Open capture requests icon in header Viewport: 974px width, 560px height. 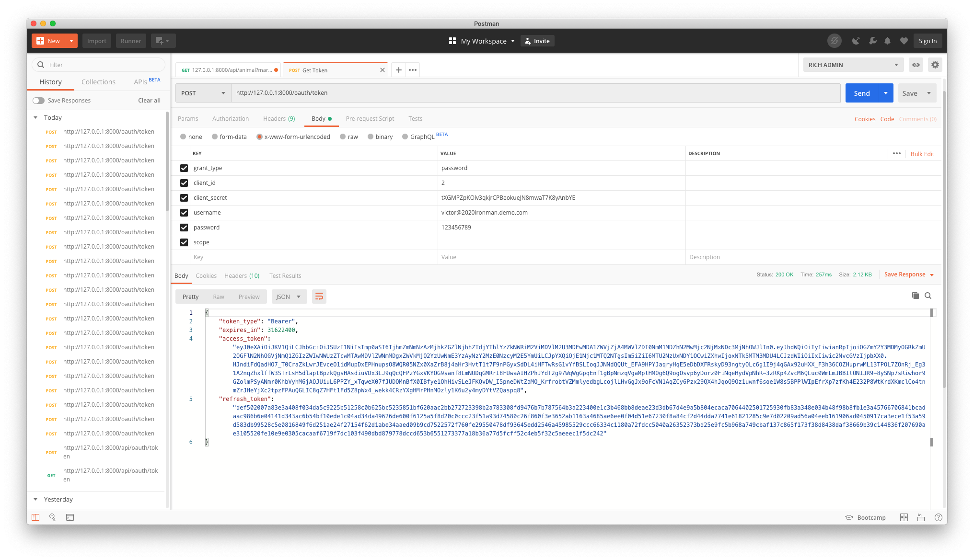tap(856, 41)
